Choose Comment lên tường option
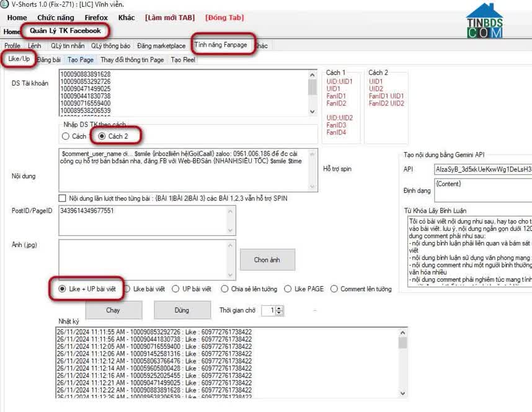Viewport: 532px width, 412px height. [x=361, y=289]
